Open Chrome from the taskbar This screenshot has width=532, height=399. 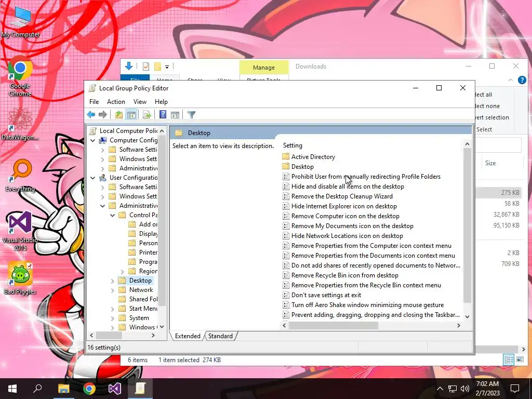[89, 389]
